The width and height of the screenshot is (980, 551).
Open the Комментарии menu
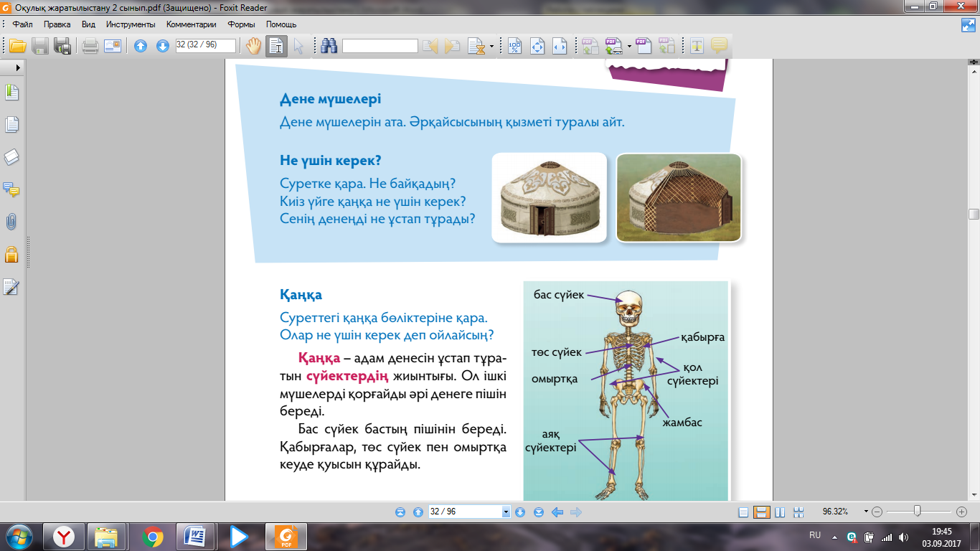(192, 24)
